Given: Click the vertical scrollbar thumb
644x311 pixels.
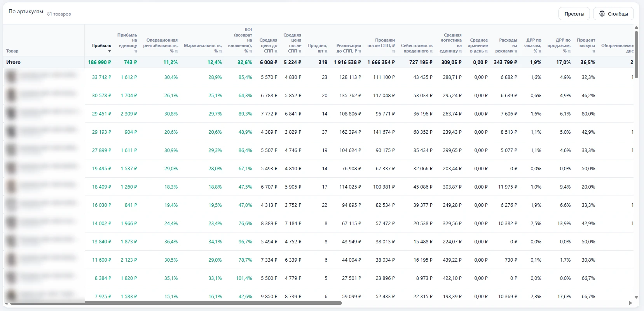Looking at the screenshot, I should (x=636, y=54).
